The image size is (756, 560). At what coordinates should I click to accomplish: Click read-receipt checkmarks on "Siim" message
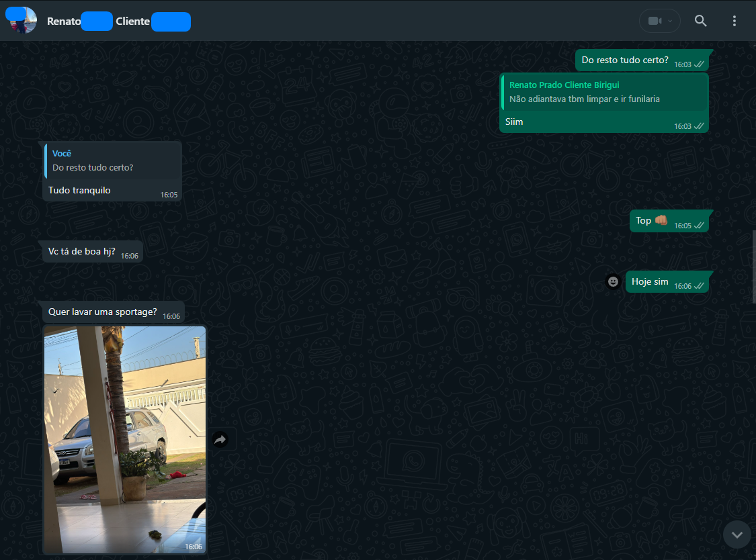click(x=699, y=126)
